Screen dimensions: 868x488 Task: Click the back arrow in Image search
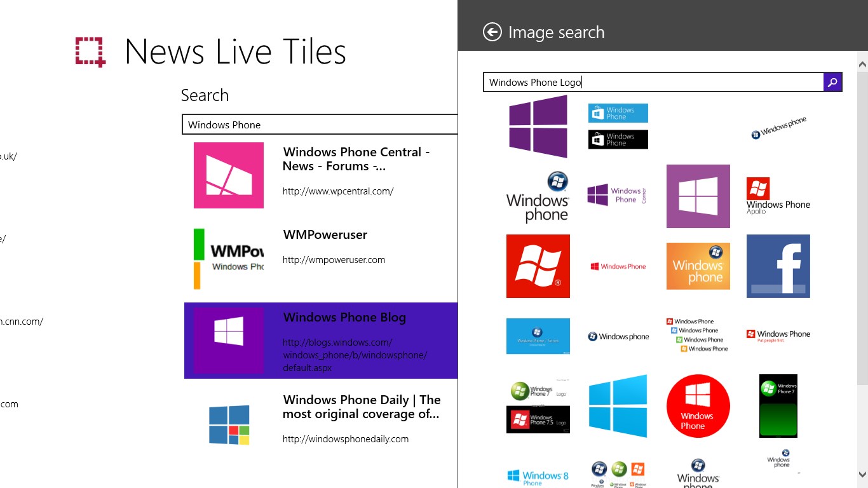coord(492,32)
